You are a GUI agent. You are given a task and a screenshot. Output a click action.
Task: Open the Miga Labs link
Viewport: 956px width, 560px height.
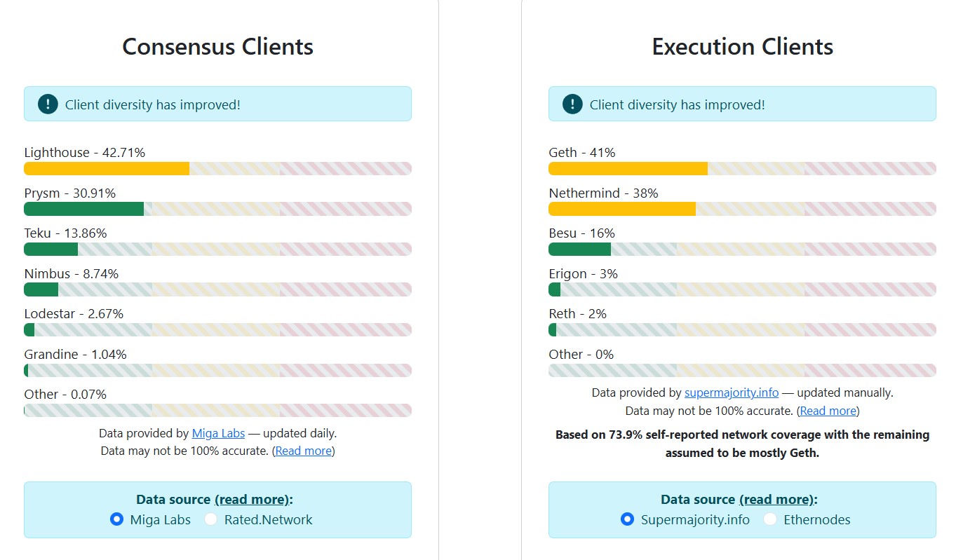[217, 433]
